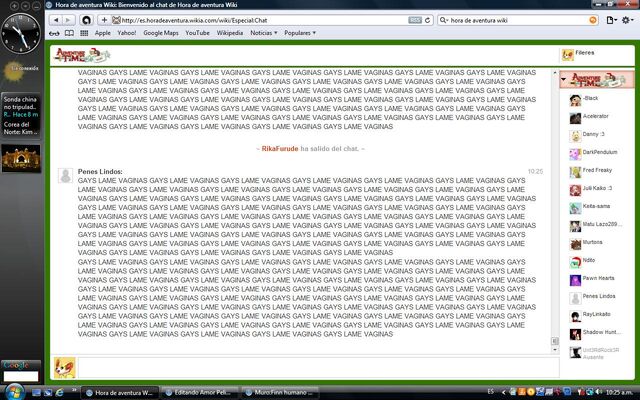Click the chat scrollbar up arrow

click(x=555, y=73)
